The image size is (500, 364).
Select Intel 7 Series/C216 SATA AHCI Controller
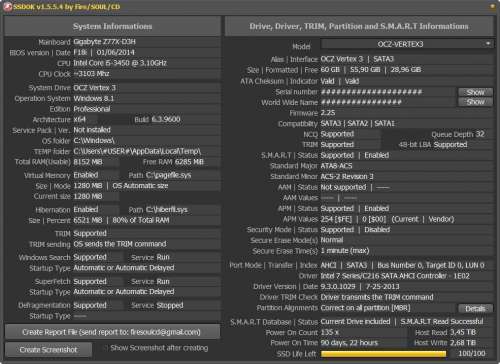tap(383, 276)
